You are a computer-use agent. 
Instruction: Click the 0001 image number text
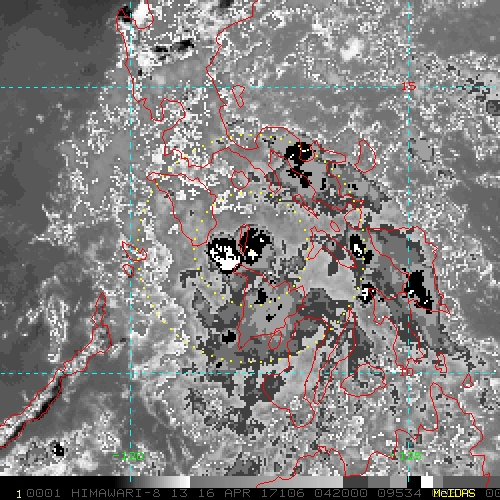[x=43, y=493]
